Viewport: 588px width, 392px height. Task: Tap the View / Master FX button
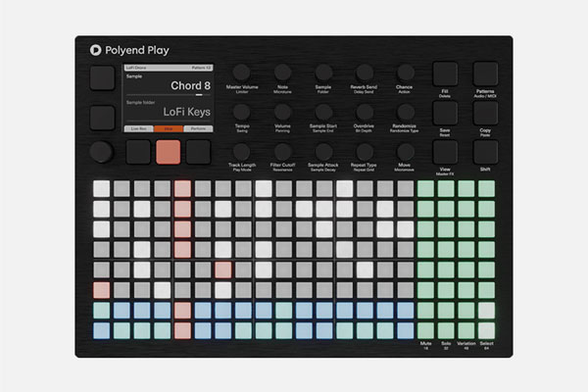coord(445,152)
